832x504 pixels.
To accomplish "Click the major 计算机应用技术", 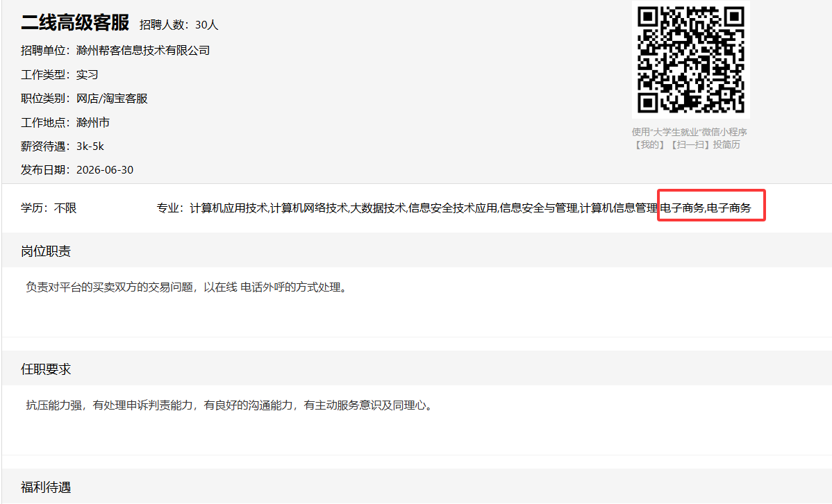I will click(228, 208).
